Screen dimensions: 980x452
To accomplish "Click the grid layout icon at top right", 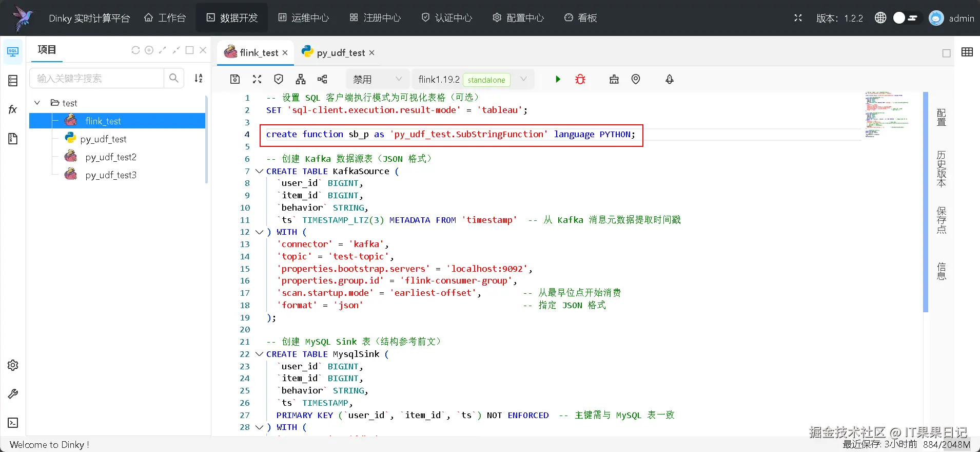I will [967, 52].
